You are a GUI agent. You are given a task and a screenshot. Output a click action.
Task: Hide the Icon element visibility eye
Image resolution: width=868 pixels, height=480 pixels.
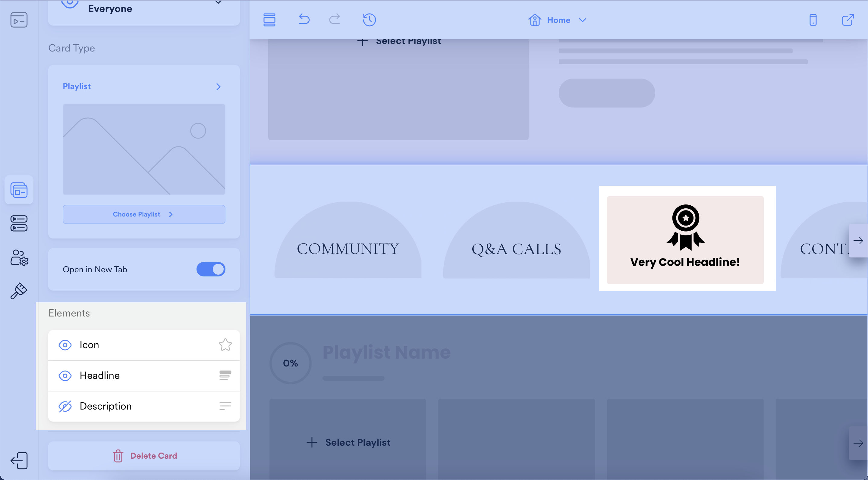tap(65, 345)
